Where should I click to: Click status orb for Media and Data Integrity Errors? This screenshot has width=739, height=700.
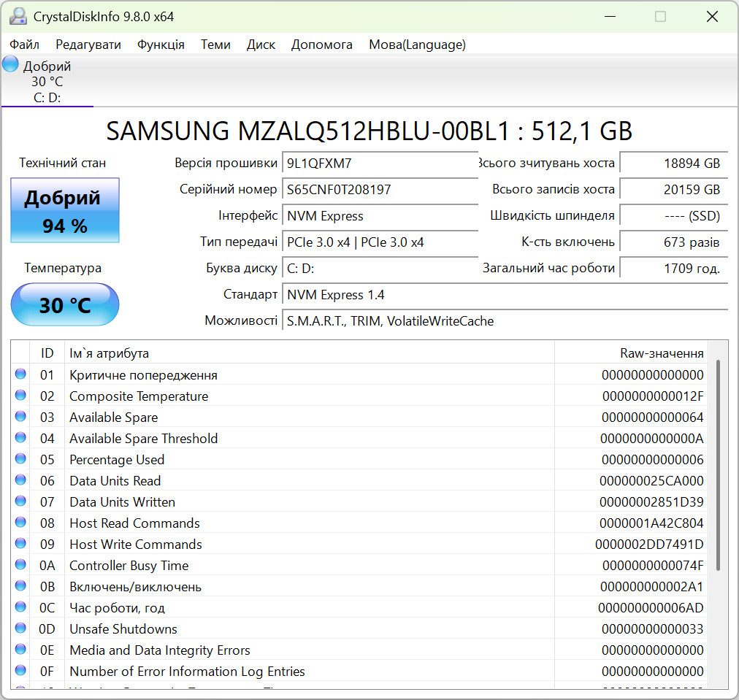coord(20,650)
